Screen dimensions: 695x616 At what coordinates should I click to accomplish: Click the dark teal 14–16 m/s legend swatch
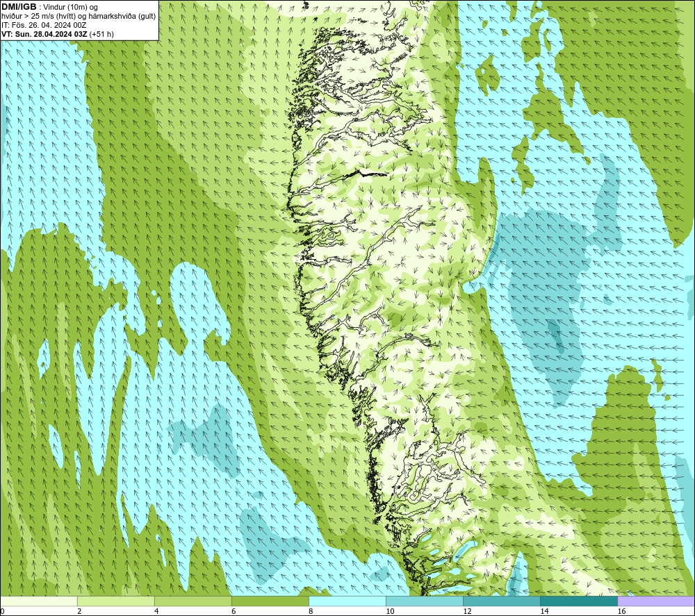tap(579, 601)
